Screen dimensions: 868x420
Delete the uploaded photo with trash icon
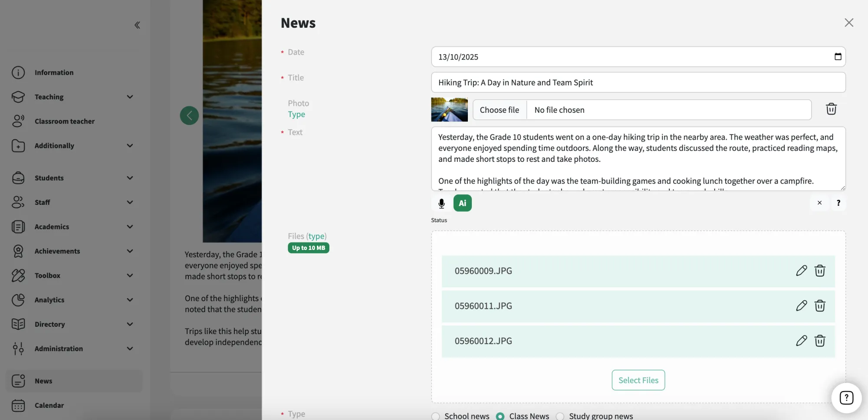[x=831, y=109]
